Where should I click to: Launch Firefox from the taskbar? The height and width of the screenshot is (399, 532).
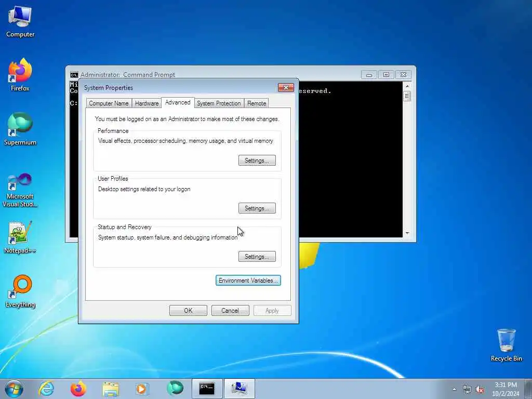click(x=78, y=389)
